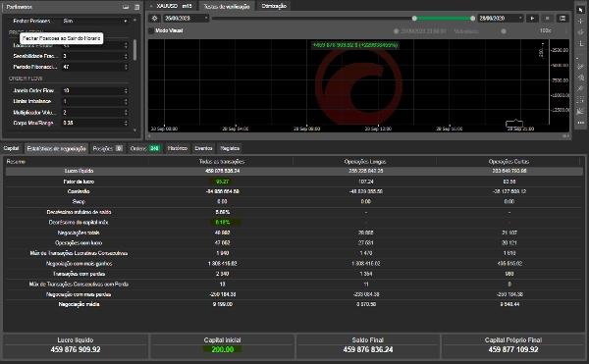Image resolution: width=589 pixels, height=364 pixels.
Task: Stop the backtest with the stop button
Action: tap(548, 18)
